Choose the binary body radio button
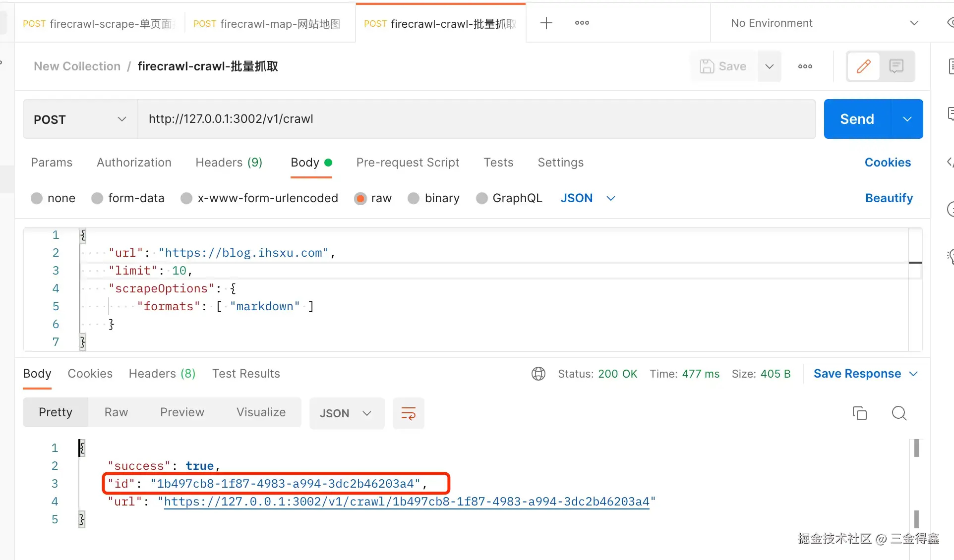The width and height of the screenshot is (954, 560). [414, 198]
